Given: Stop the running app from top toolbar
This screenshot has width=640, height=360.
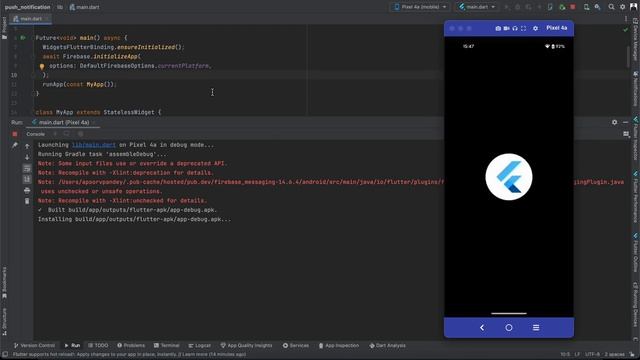Looking at the screenshot, I should (x=573, y=7).
